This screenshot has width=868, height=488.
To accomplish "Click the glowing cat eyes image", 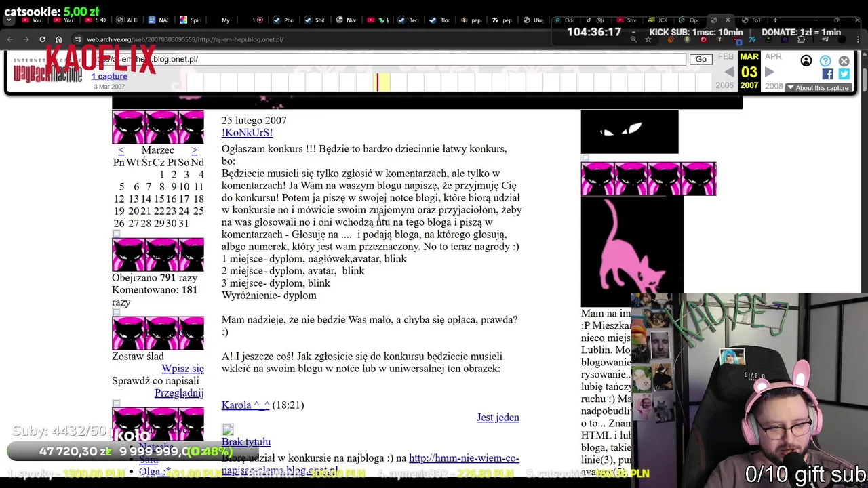I will coord(629,132).
